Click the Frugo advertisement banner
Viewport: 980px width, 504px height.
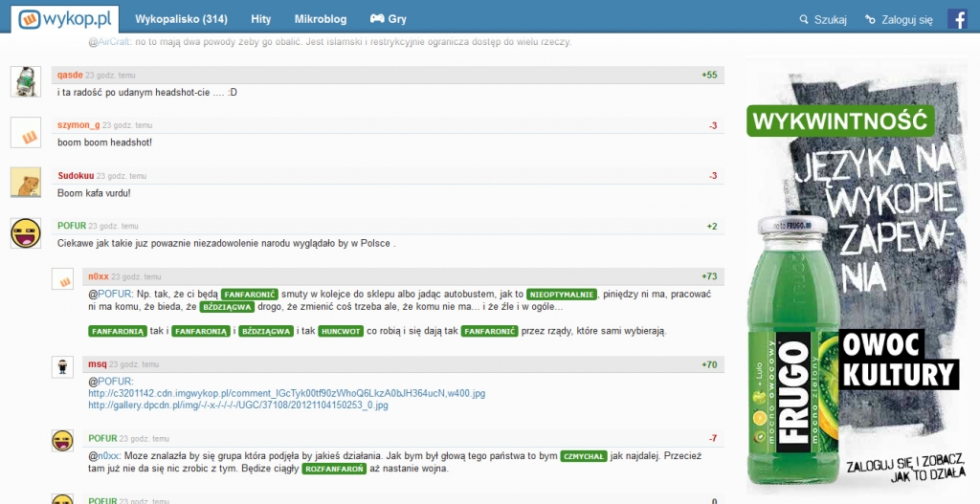(854, 277)
